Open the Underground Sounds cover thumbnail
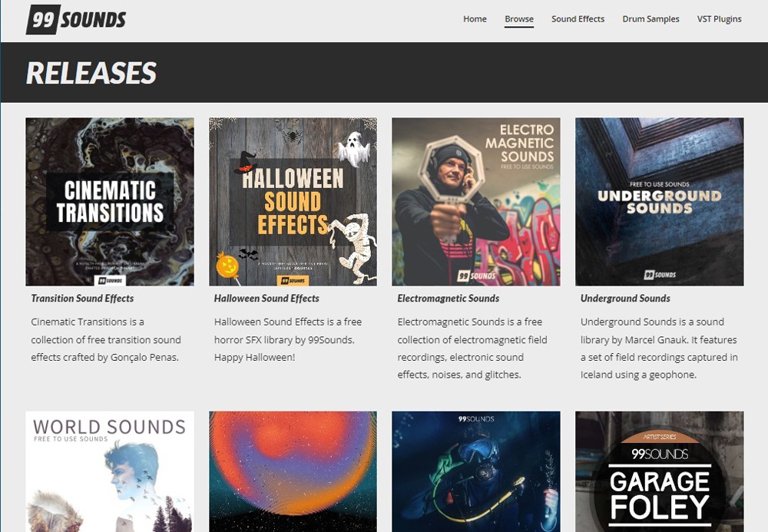 [x=659, y=202]
